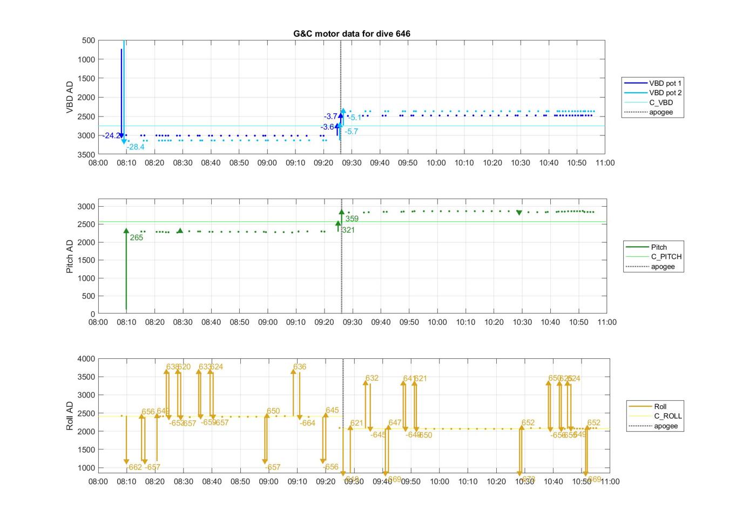The width and height of the screenshot is (756, 532).
Task: Click the 'Roll AD' y-axis label
Action: [x=70, y=415]
